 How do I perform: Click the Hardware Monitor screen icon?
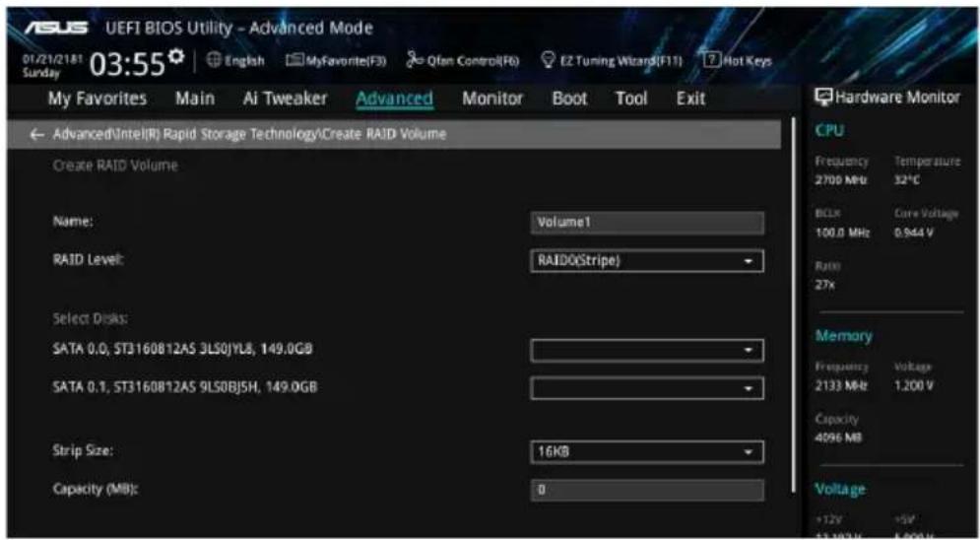[821, 98]
